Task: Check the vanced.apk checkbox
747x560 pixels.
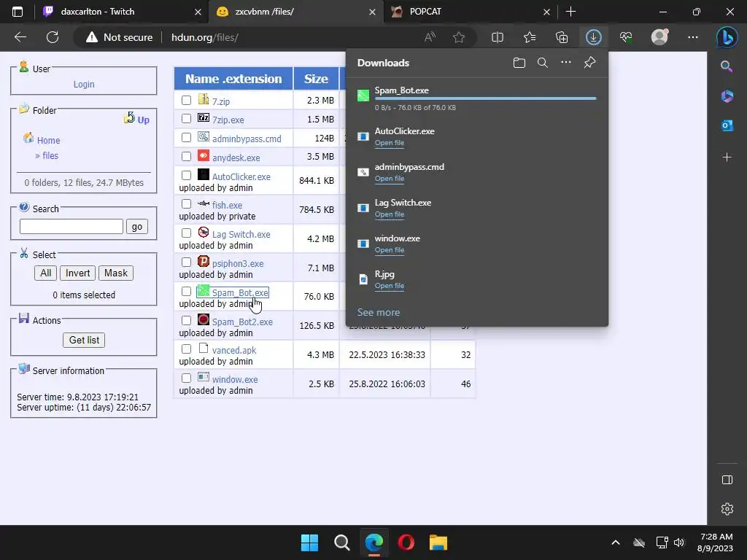Action: [x=186, y=349]
